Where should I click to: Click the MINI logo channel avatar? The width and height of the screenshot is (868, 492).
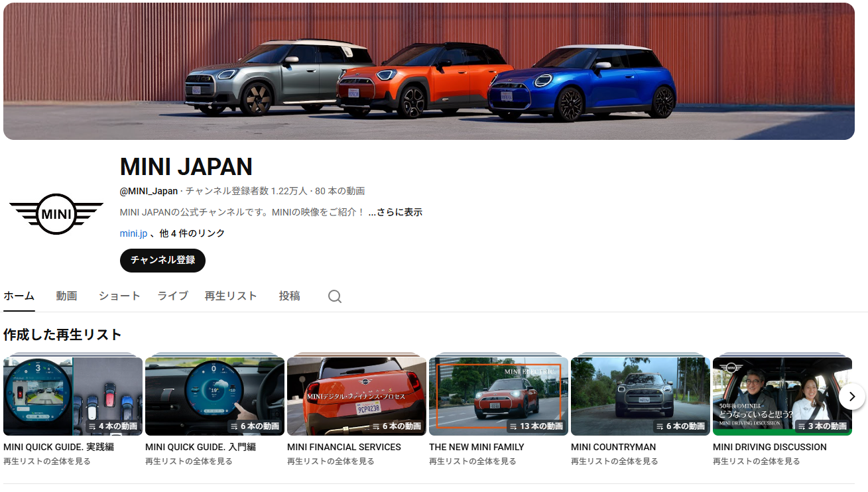click(56, 214)
